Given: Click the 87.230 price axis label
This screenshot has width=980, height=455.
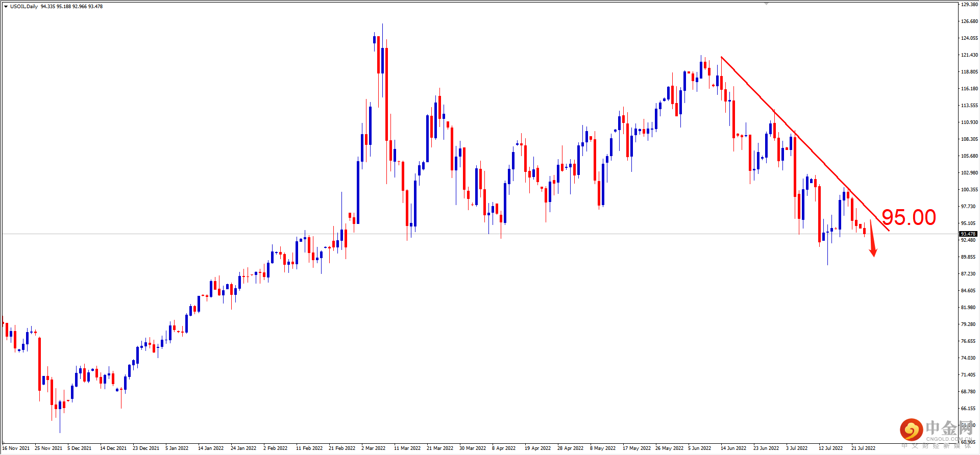Looking at the screenshot, I should click(968, 274).
